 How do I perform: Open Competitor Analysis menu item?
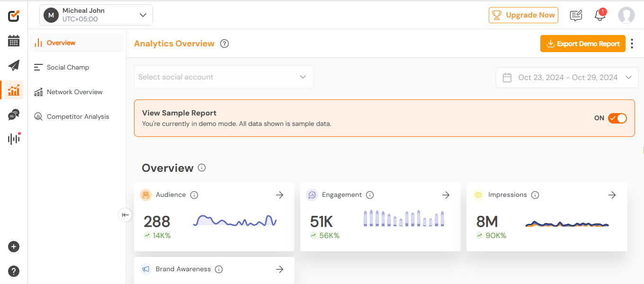pyautogui.click(x=77, y=116)
